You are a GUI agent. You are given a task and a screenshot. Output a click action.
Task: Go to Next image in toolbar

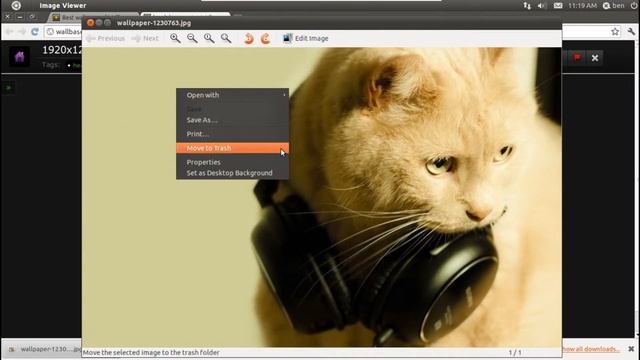click(145, 38)
